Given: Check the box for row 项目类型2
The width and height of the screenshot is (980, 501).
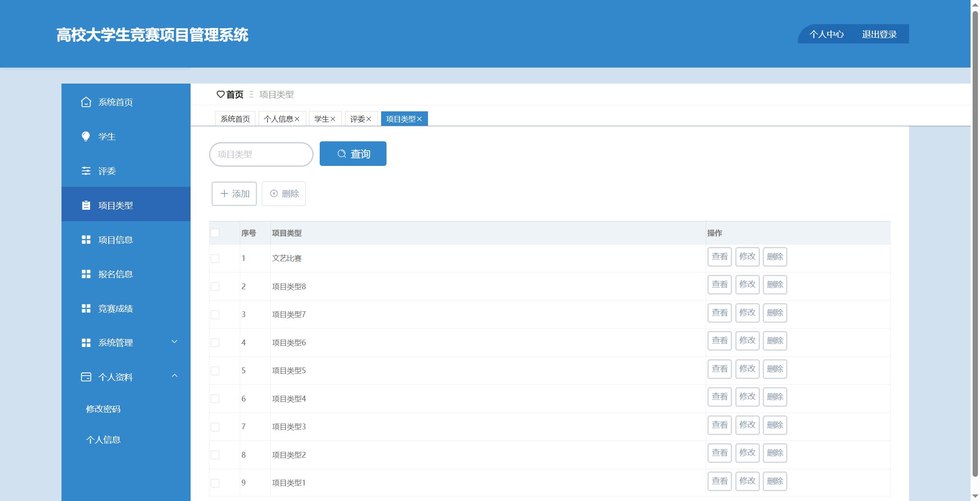Looking at the screenshot, I should tap(215, 455).
